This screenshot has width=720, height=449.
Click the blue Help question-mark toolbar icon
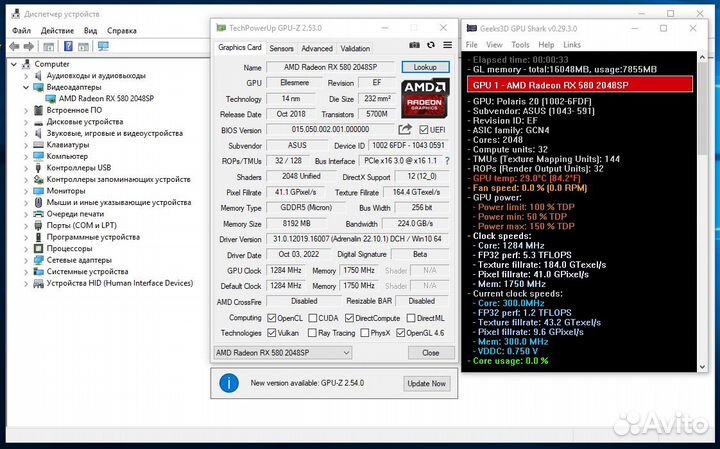(68, 46)
